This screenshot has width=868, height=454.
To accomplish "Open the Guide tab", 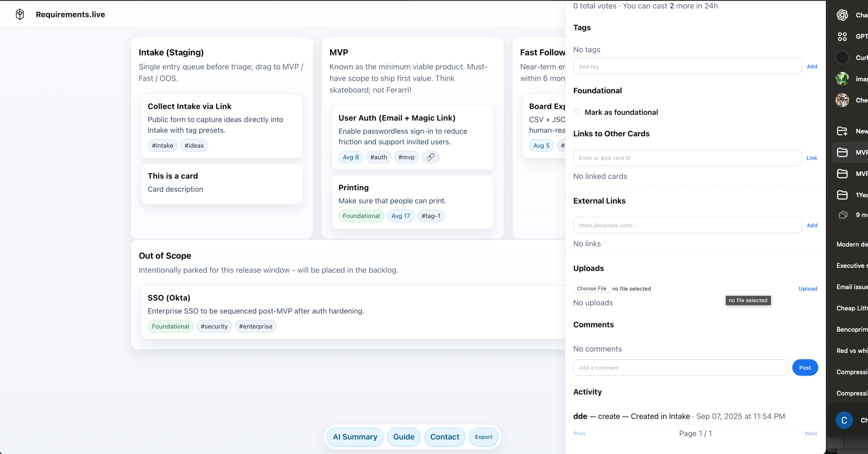I will pyautogui.click(x=404, y=437).
